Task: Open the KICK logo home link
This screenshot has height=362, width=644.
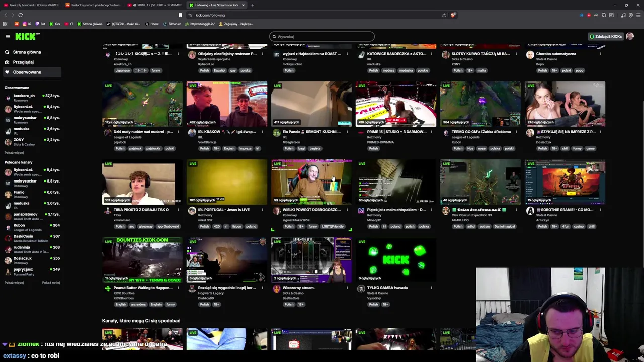Action: tap(27, 36)
